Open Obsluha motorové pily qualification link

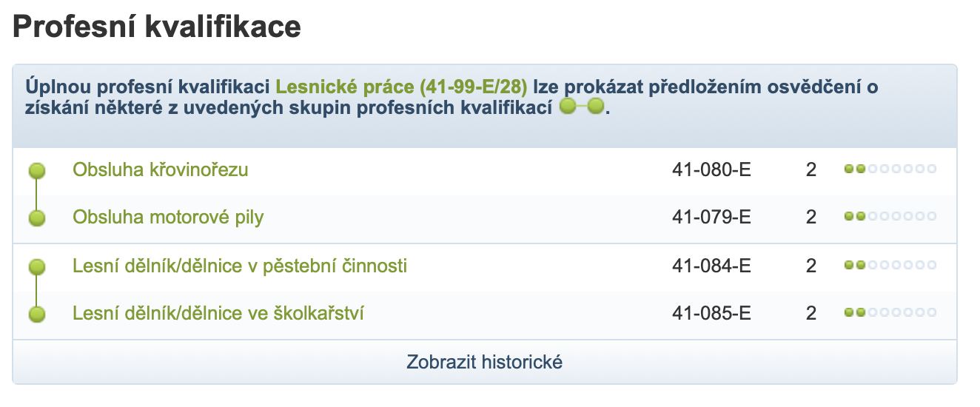point(168,218)
